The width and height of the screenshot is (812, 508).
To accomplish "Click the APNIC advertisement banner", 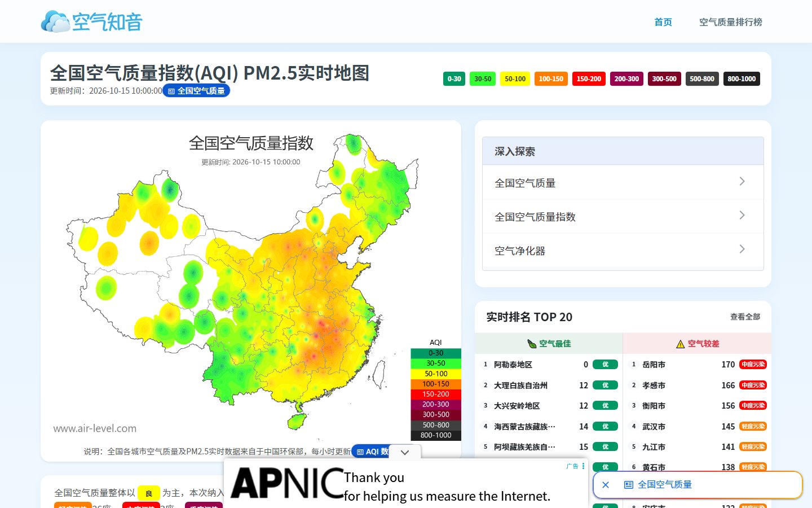I will pyautogui.click(x=406, y=484).
